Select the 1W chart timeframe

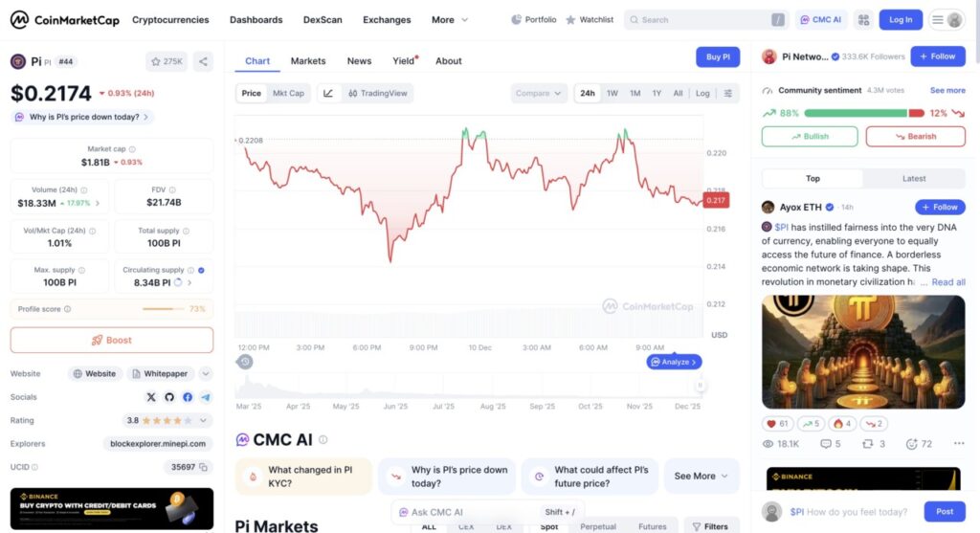[x=612, y=93]
